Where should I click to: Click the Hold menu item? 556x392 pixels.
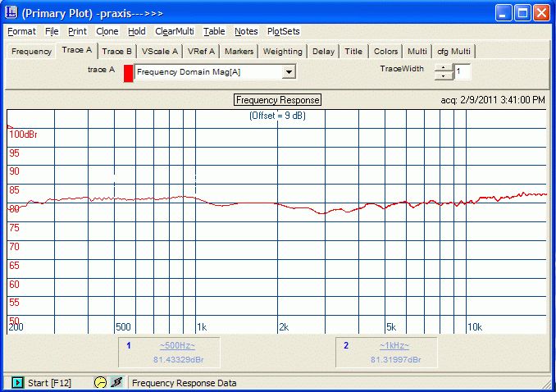pyautogui.click(x=136, y=31)
